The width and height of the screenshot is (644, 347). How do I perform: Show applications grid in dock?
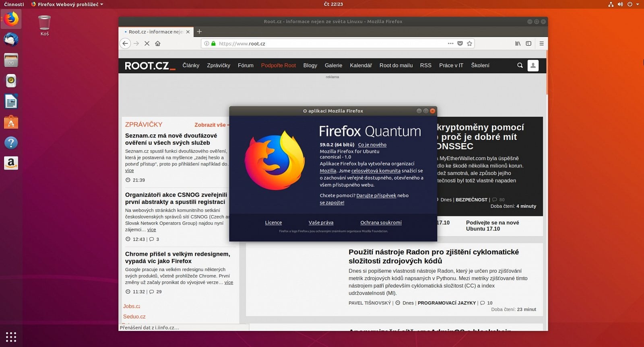[x=11, y=337]
